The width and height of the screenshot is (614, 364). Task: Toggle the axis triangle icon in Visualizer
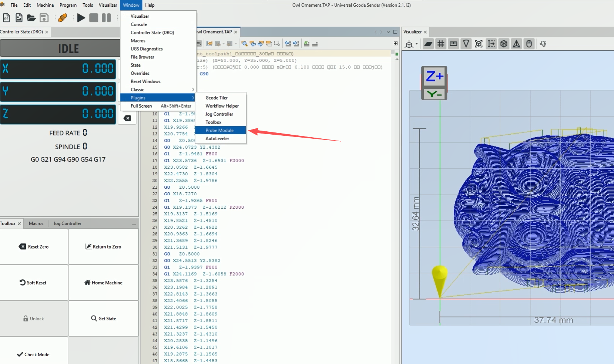coord(516,44)
